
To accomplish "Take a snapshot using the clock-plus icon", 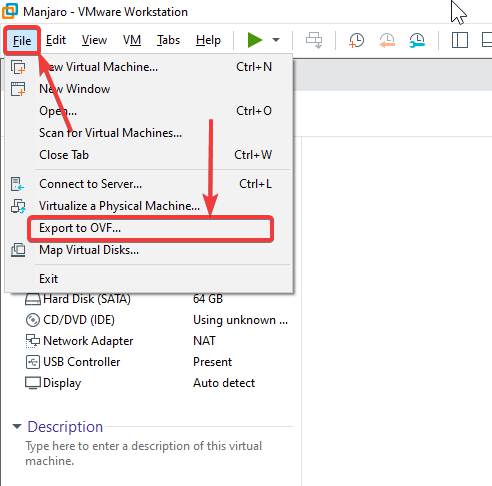I will click(356, 40).
